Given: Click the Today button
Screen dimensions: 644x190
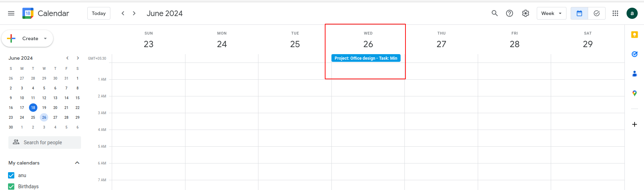Looking at the screenshot, I should 98,13.
